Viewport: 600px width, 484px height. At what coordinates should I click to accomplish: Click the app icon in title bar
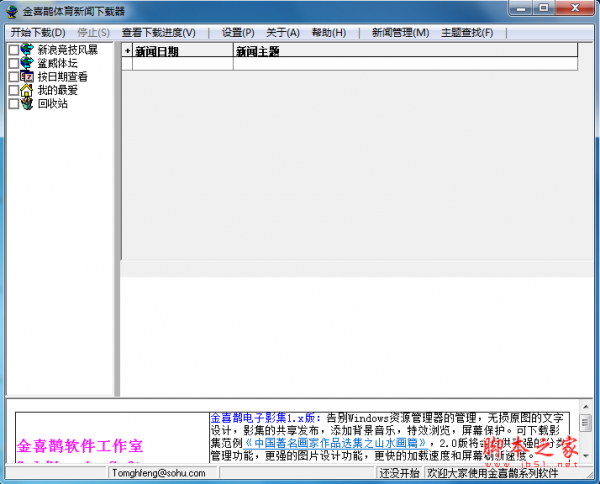[12, 11]
